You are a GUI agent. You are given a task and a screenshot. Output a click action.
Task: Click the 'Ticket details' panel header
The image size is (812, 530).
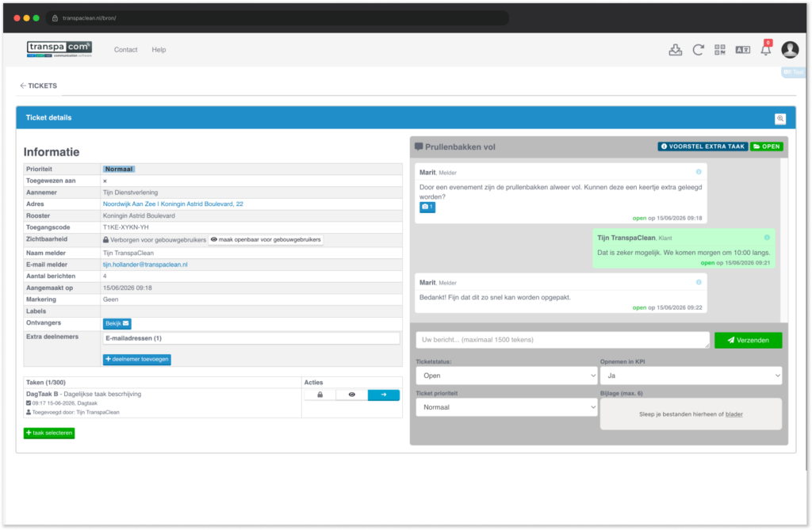(x=406, y=118)
